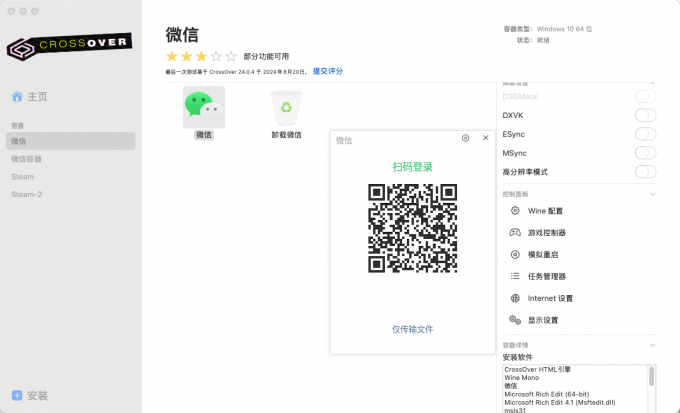The height and width of the screenshot is (413, 680).
Task: Click the 模拟重启 label
Action: [543, 255]
